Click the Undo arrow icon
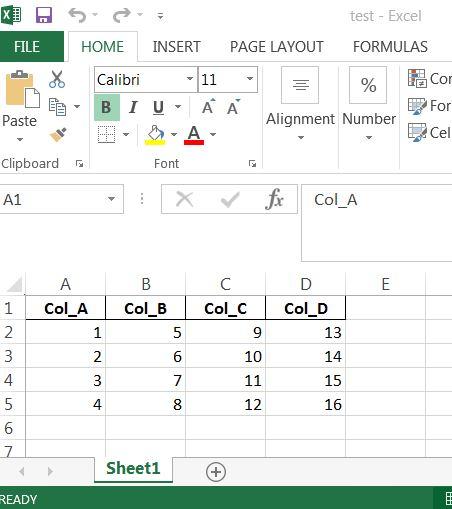This screenshot has width=452, height=509. pos(77,15)
